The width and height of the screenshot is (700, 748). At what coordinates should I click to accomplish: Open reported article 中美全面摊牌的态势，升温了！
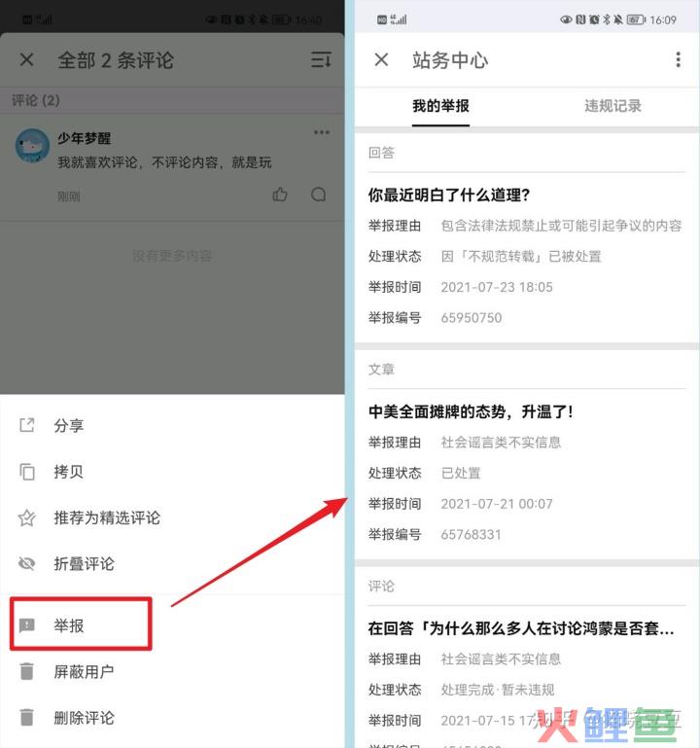(471, 411)
